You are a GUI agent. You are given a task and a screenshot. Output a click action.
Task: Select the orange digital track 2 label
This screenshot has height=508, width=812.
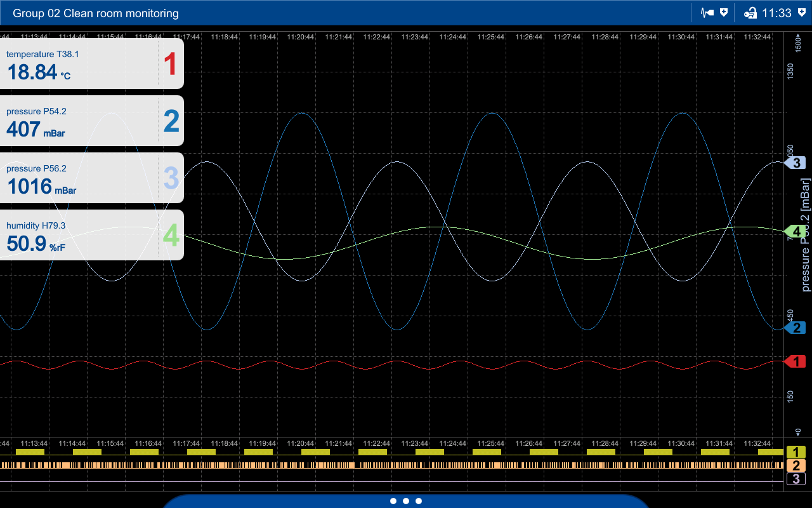coord(796,465)
